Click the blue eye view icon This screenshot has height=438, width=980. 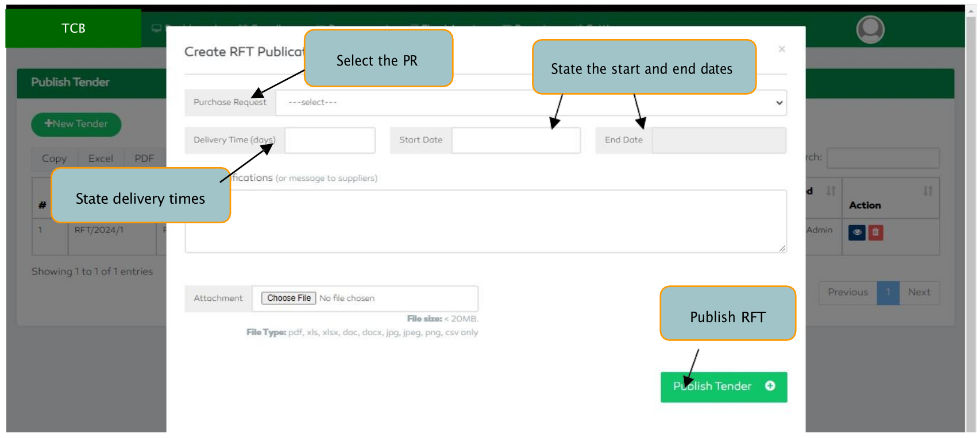coord(856,232)
